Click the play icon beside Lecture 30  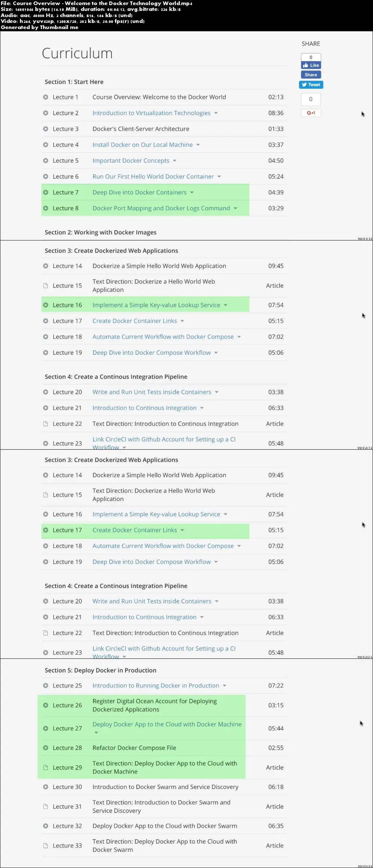tap(46, 787)
